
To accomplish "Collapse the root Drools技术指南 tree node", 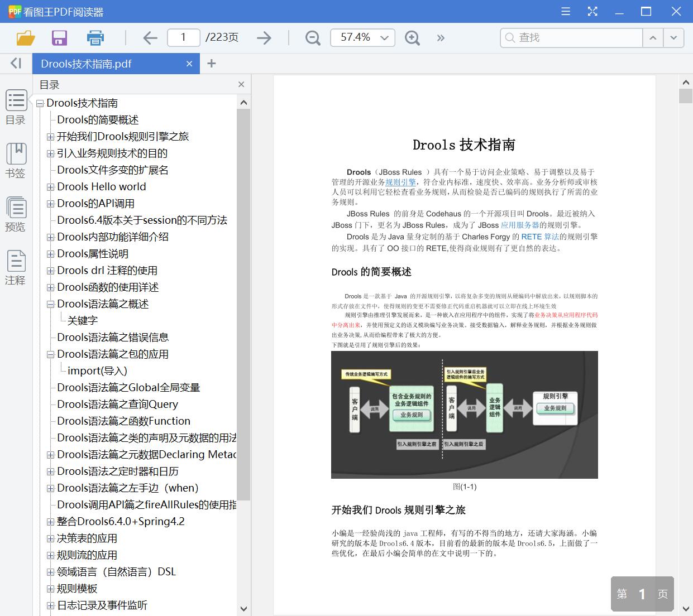I will point(40,103).
